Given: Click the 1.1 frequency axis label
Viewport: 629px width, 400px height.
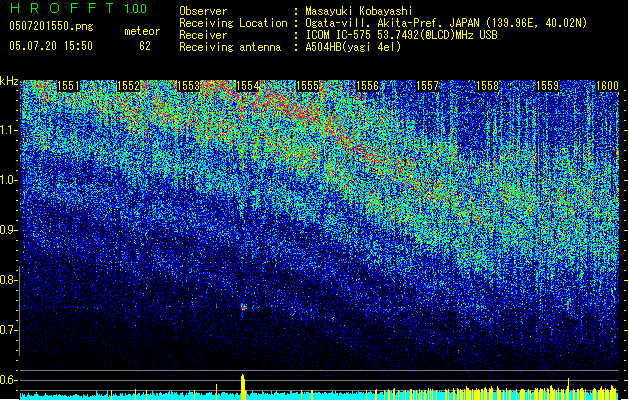Looking at the screenshot, I should (8, 130).
